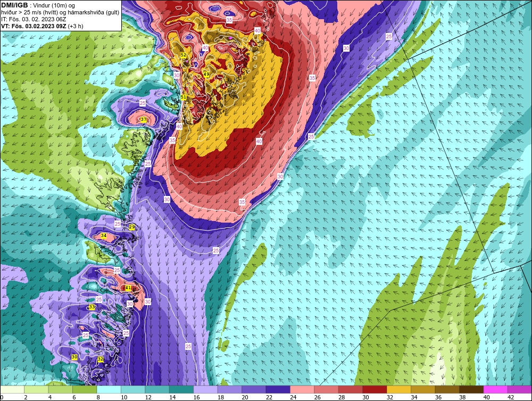Click the legend scale number 28
Image resolution: width=532 pixels, height=401 pixels.
(342, 397)
